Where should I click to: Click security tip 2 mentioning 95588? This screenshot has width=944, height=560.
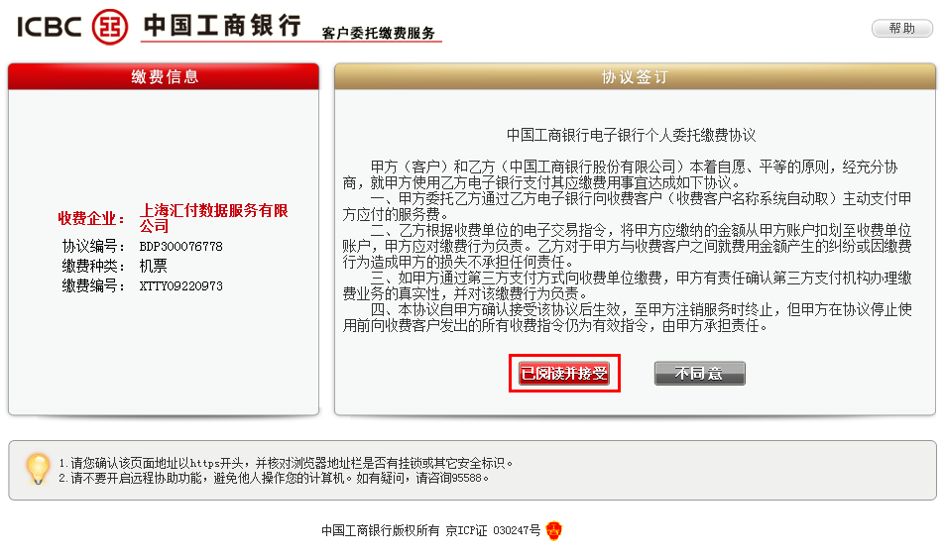pyautogui.click(x=274, y=478)
